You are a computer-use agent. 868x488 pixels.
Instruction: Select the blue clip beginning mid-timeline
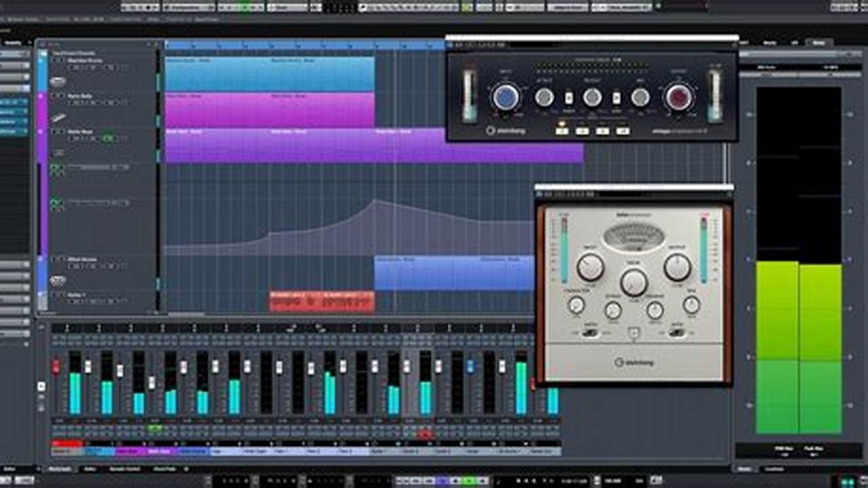[x=454, y=273]
